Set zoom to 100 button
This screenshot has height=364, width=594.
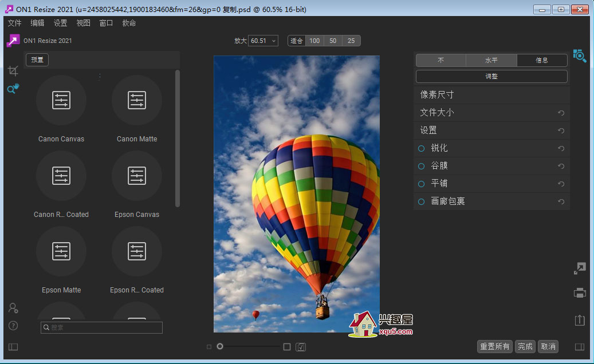coord(314,41)
